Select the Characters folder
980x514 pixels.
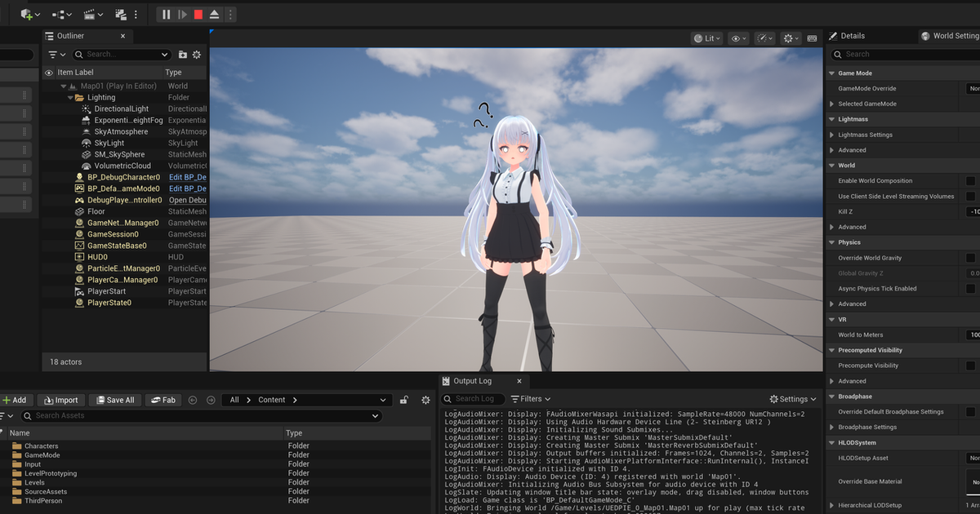coord(41,446)
